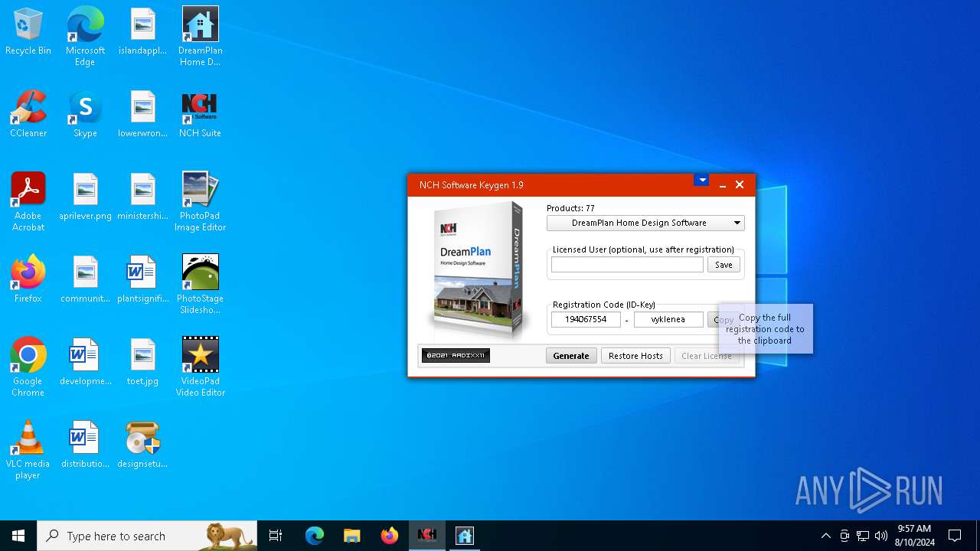Open the network status tray icon
The height and width of the screenshot is (551, 980).
pos(863,536)
